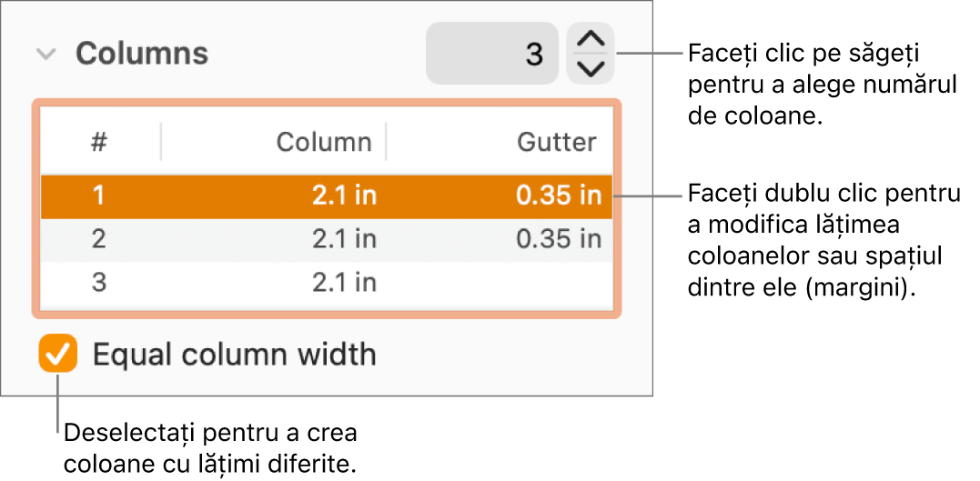Click the Equal column width label
The height and width of the screenshot is (481, 980).
[234, 354]
